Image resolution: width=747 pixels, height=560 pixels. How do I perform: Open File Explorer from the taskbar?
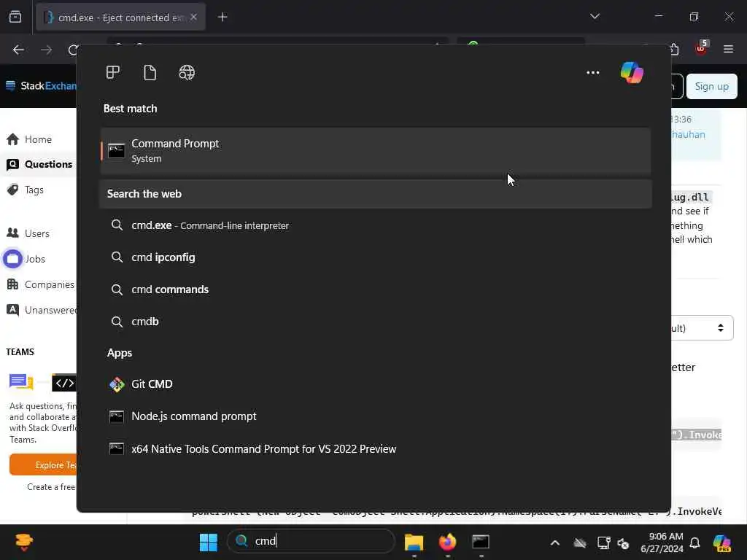414,542
